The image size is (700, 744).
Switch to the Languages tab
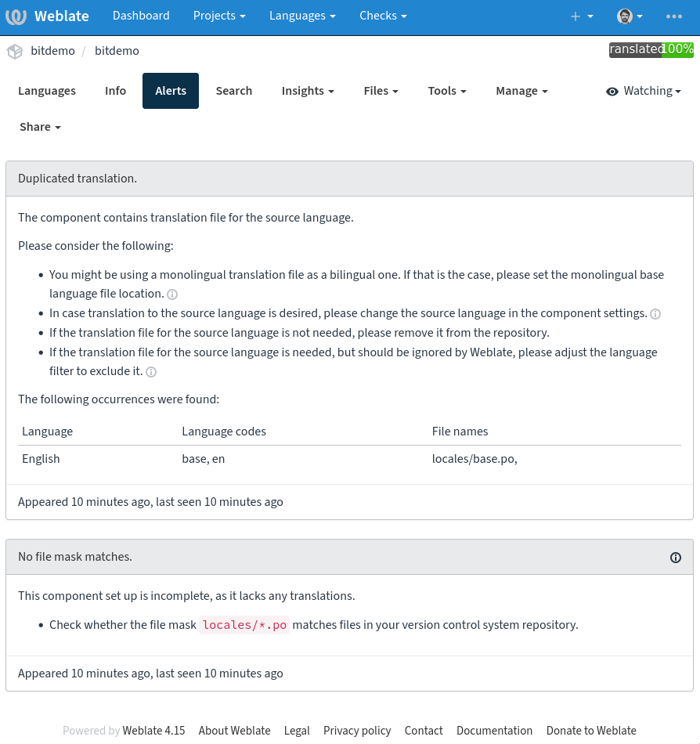pos(47,91)
